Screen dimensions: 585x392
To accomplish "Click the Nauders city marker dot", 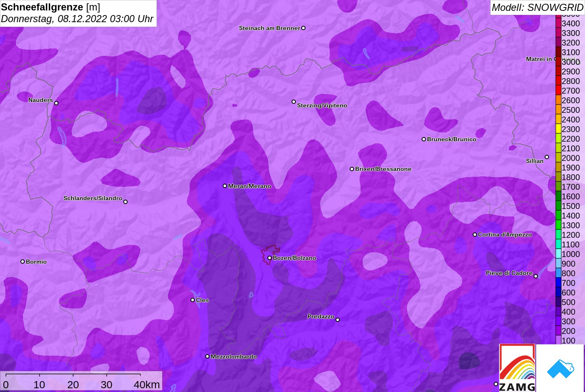I will pyautogui.click(x=56, y=103).
